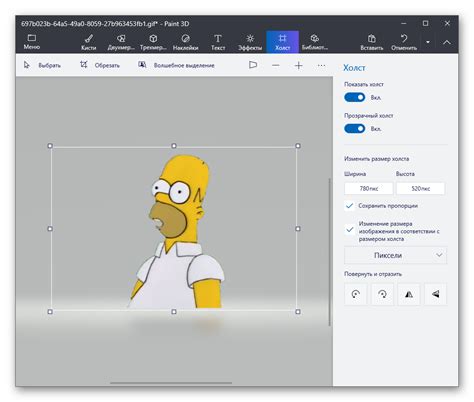474x402 pixels.
Task: Choose the Выбрать selection tool
Action: pyautogui.click(x=42, y=65)
